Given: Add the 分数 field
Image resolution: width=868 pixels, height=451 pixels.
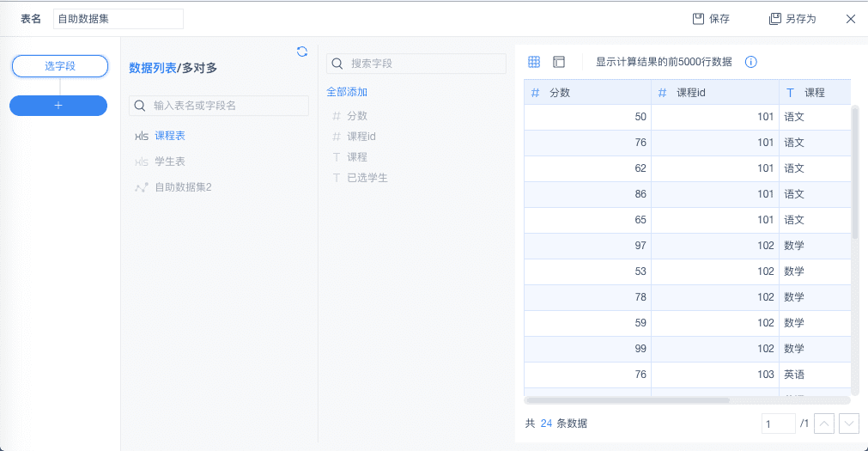Looking at the screenshot, I should 357,116.
